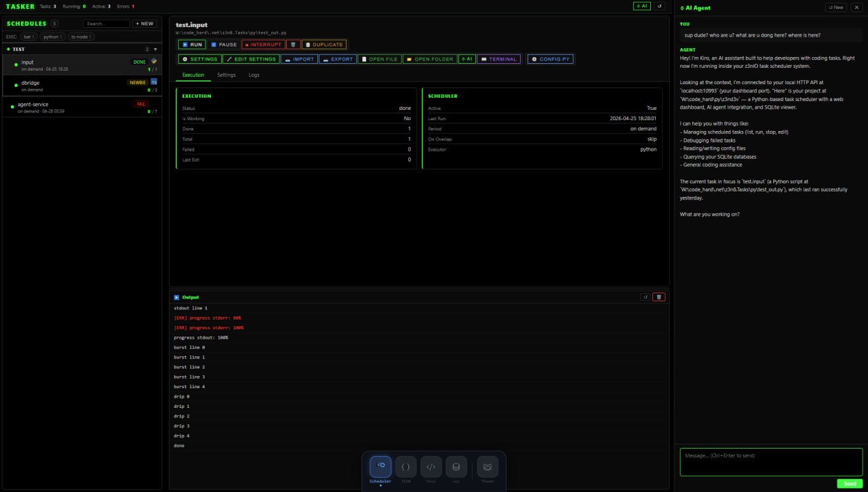
Task: Switch to the Logs tab
Action: point(254,75)
